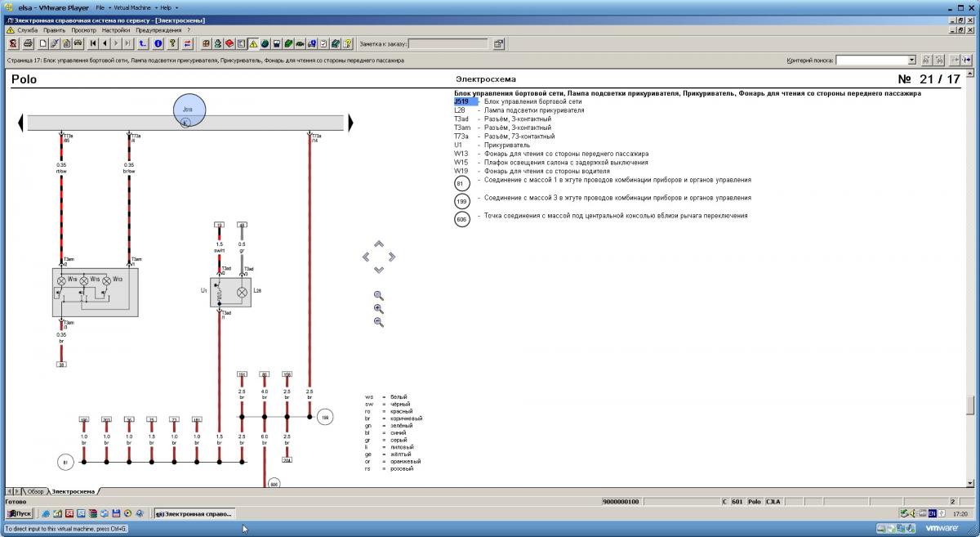Image resolution: width=980 pixels, height=537 pixels.
Task: Click the blue floppy disk quick launch icon
Action: pos(116,513)
